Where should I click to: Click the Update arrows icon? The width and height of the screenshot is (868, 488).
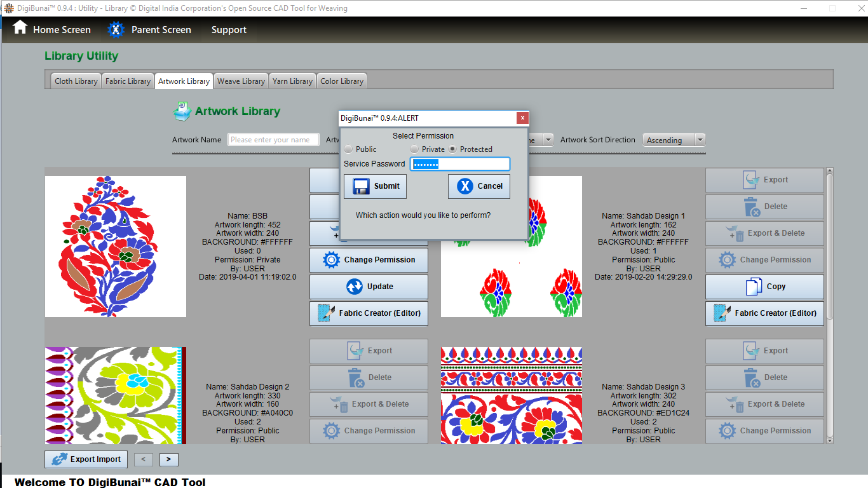click(354, 287)
